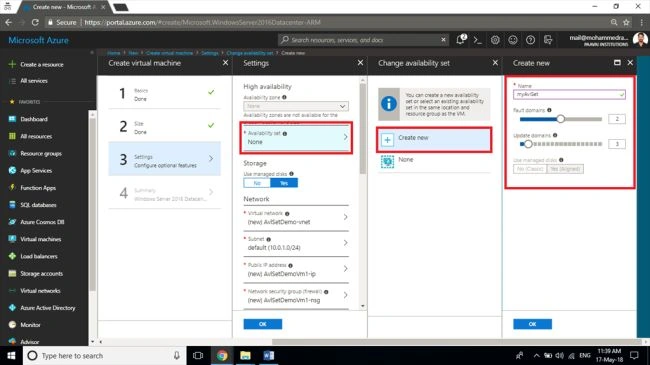Go to App Services

pos(36,170)
